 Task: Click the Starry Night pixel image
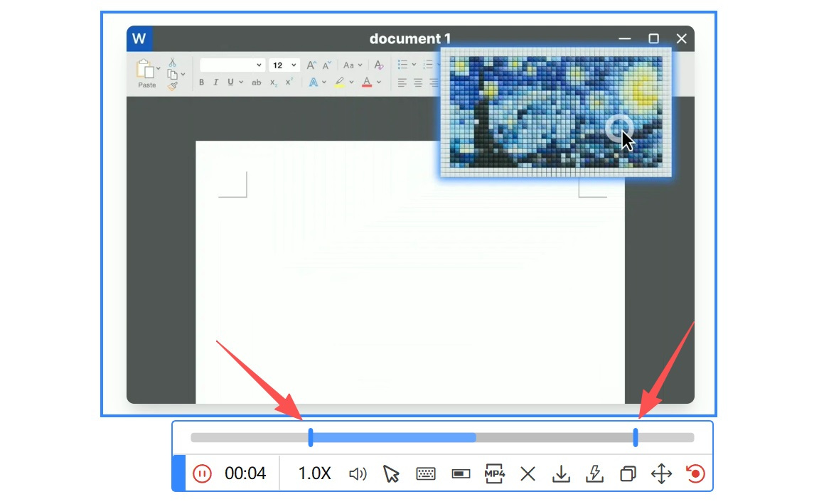click(555, 112)
